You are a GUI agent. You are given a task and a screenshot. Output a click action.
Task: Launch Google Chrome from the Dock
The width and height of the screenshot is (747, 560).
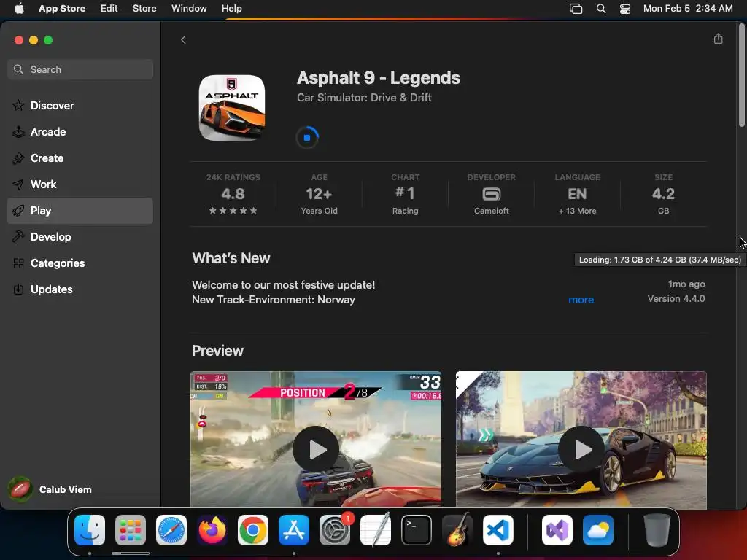[253, 530]
